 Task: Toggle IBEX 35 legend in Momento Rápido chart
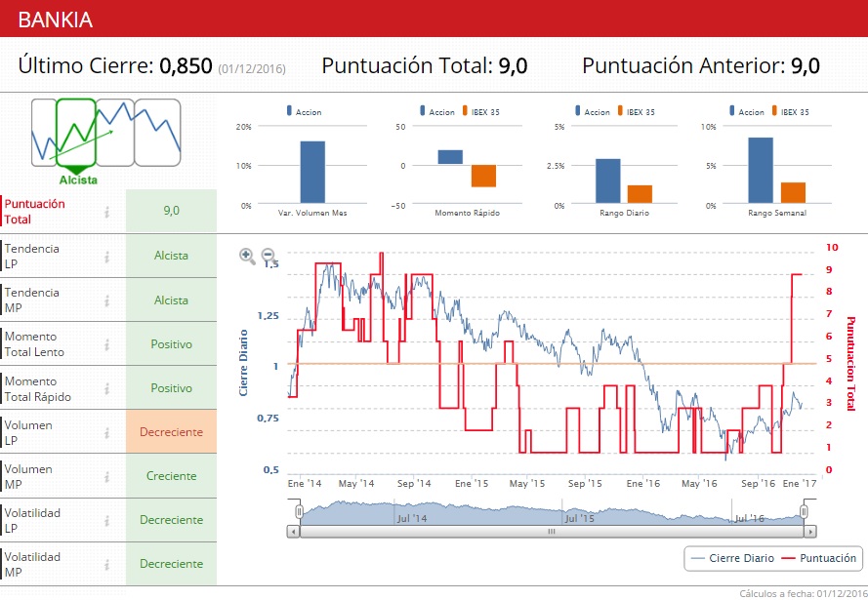[481, 111]
